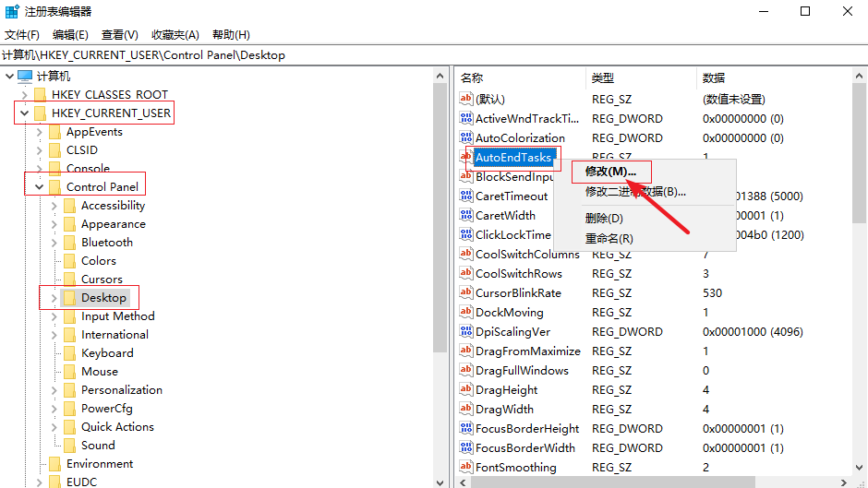Select the Keyboard key in tree
This screenshot has width=868, height=488.
[106, 353]
